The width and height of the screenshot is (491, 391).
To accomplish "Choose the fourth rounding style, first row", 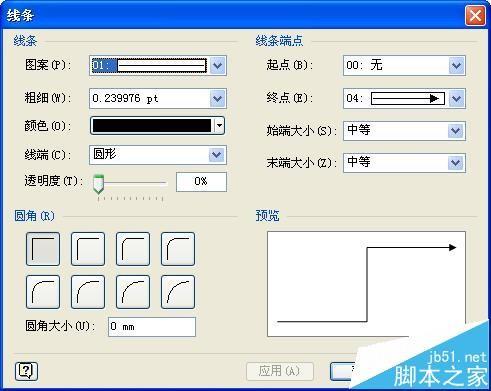I will pos(178,249).
